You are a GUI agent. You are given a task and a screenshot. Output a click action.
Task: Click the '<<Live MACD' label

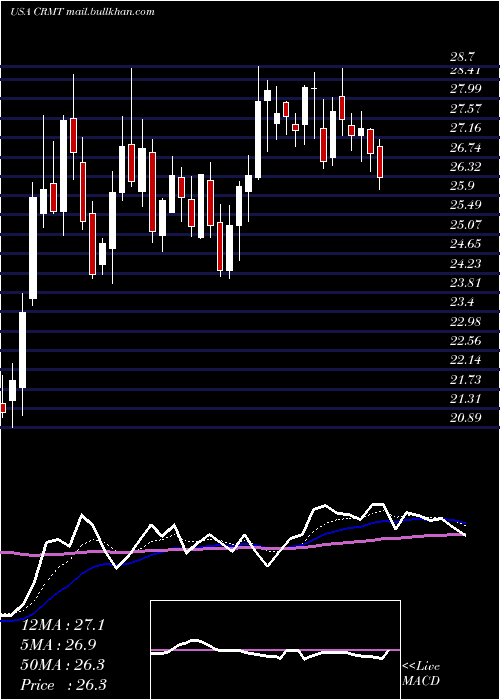(421, 674)
